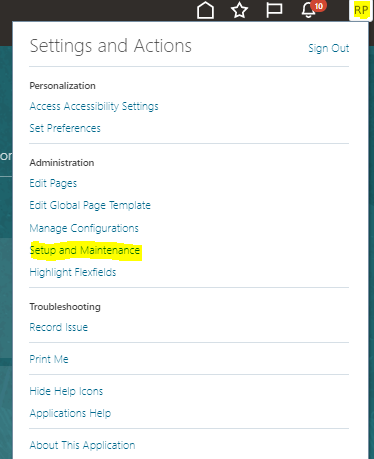This screenshot has width=374, height=459.
Task: Open Access Accessibility Settings
Action: 94,106
